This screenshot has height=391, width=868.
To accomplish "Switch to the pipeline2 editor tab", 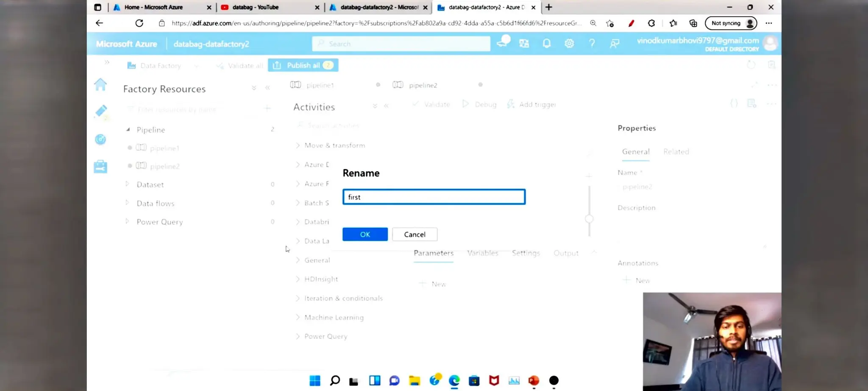I will click(x=423, y=85).
